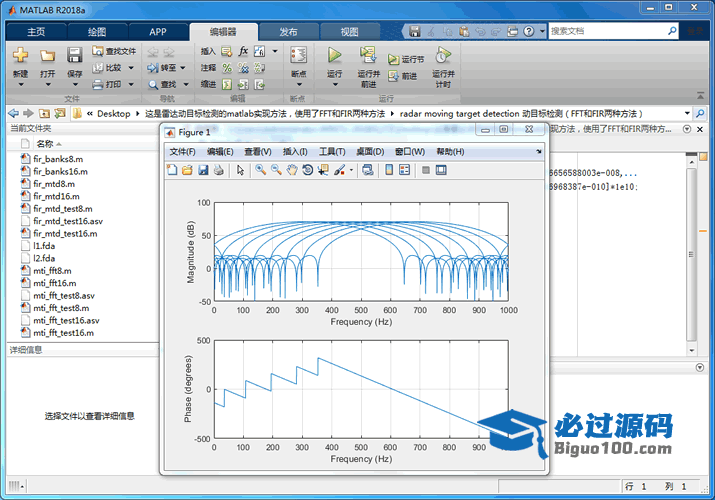Expand the Save (保存) dropdown arrow
715x500 pixels.
(x=75, y=84)
